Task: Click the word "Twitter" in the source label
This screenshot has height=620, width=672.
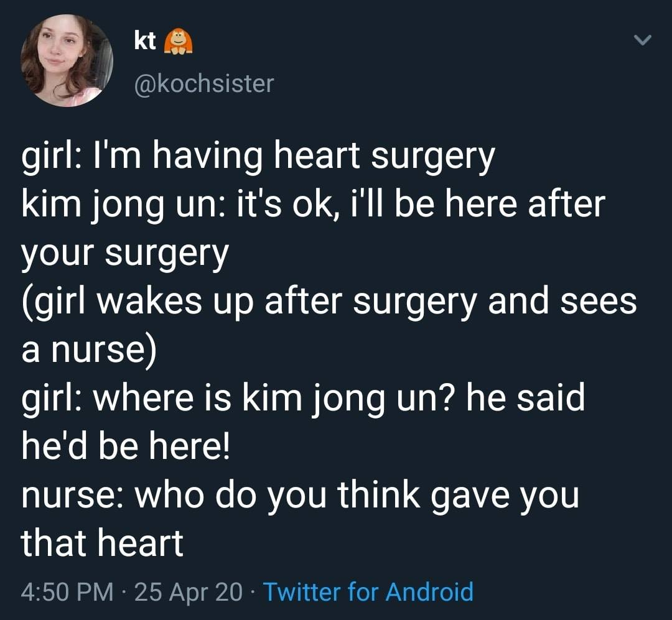Action: pos(302,591)
